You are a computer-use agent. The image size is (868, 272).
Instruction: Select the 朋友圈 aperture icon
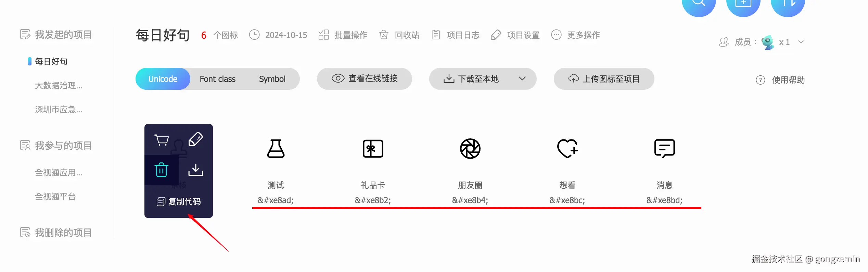click(x=470, y=149)
